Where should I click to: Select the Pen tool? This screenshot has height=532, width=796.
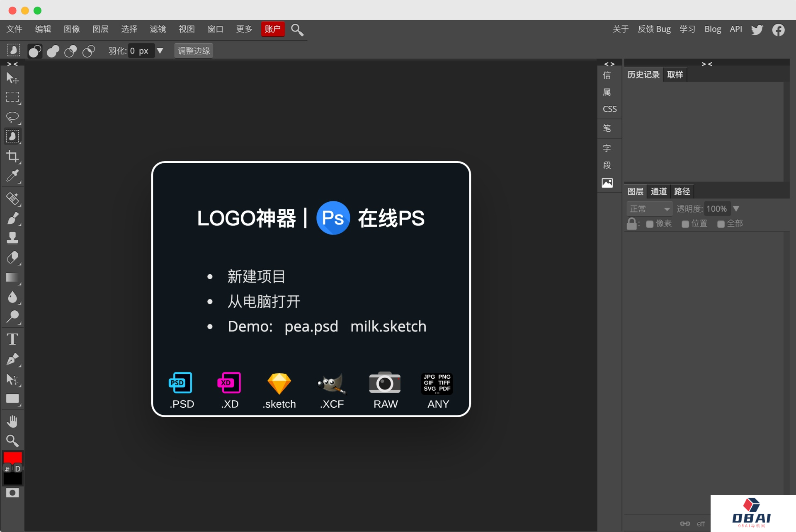(12, 359)
